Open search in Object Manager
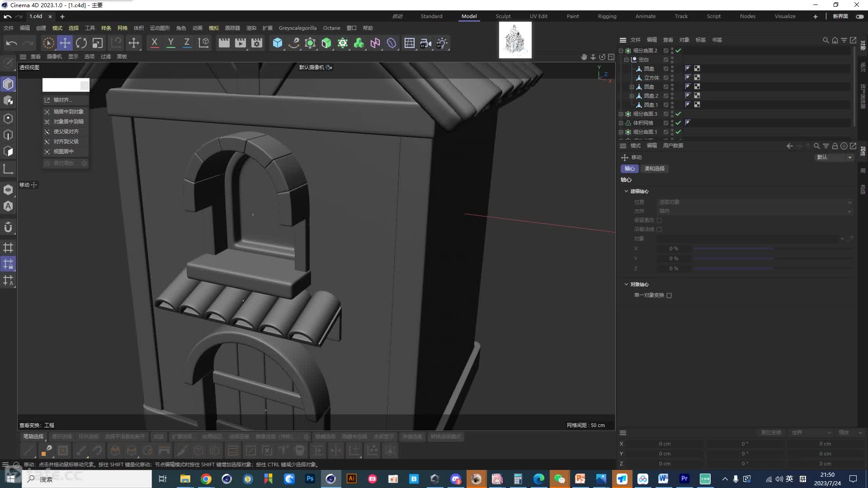Screen dimensions: 868x488 click(826, 40)
